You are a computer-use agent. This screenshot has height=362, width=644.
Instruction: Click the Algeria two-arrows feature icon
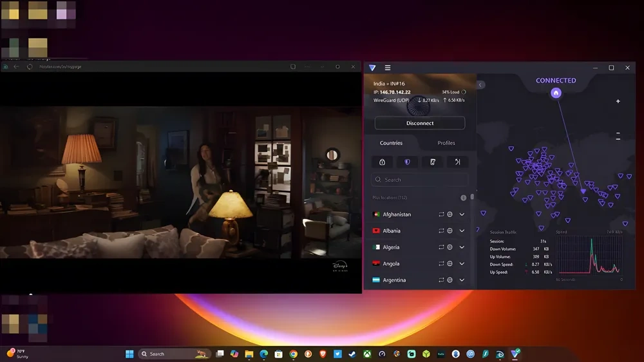tap(441, 247)
